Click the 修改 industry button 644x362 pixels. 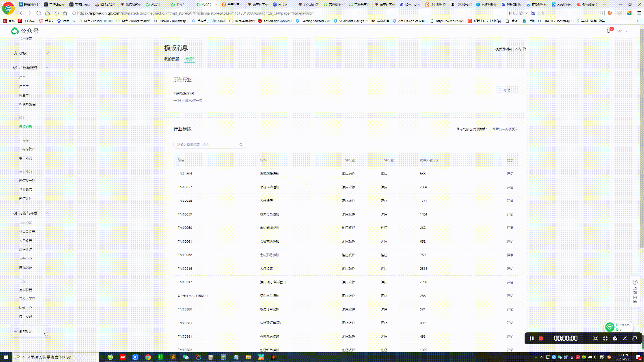pyautogui.click(x=507, y=90)
